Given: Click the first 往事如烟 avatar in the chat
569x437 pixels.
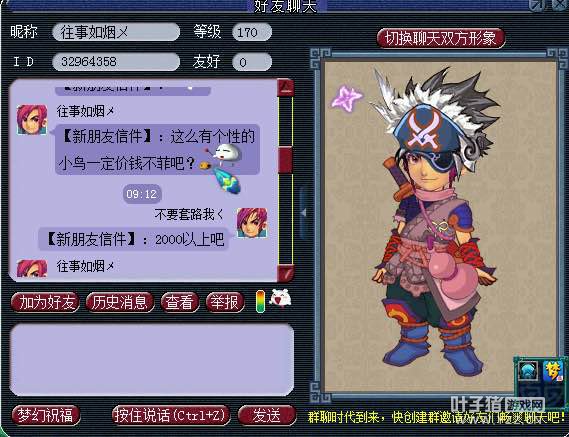Looking at the screenshot, I should click(32, 120).
